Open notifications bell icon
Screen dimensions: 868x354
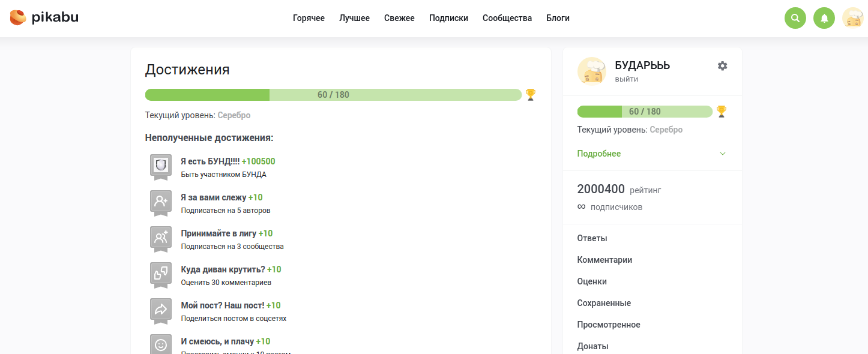pyautogui.click(x=824, y=18)
